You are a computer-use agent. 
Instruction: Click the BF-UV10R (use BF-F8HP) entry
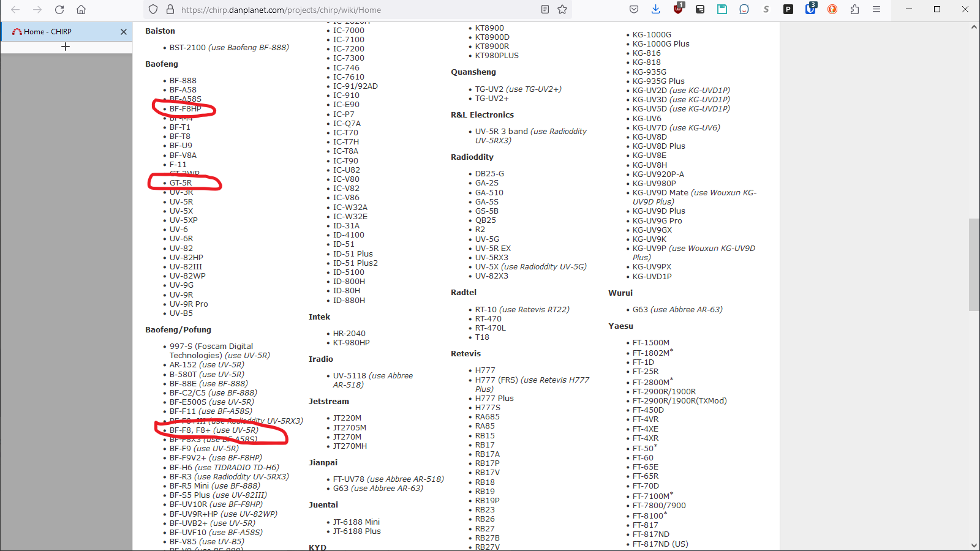(x=216, y=504)
